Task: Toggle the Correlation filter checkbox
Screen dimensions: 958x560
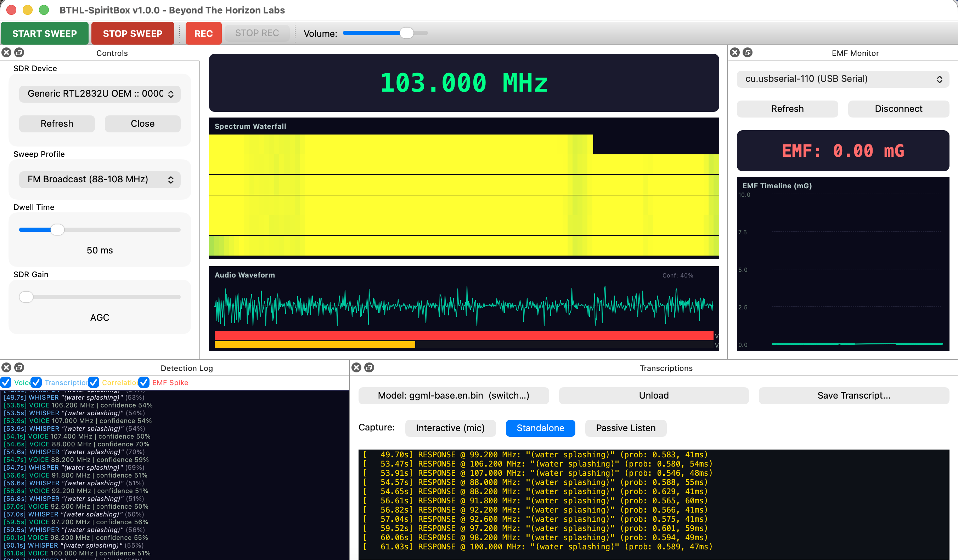Action: [94, 382]
